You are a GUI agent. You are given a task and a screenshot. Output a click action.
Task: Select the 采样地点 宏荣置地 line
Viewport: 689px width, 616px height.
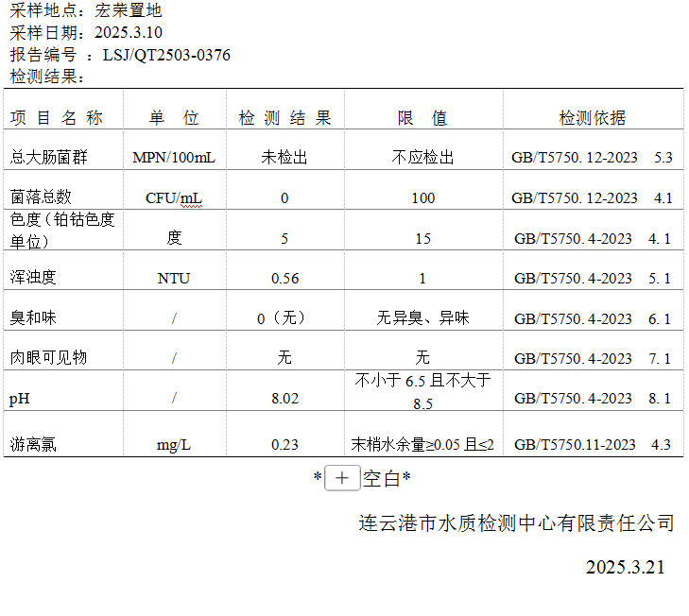click(x=86, y=11)
